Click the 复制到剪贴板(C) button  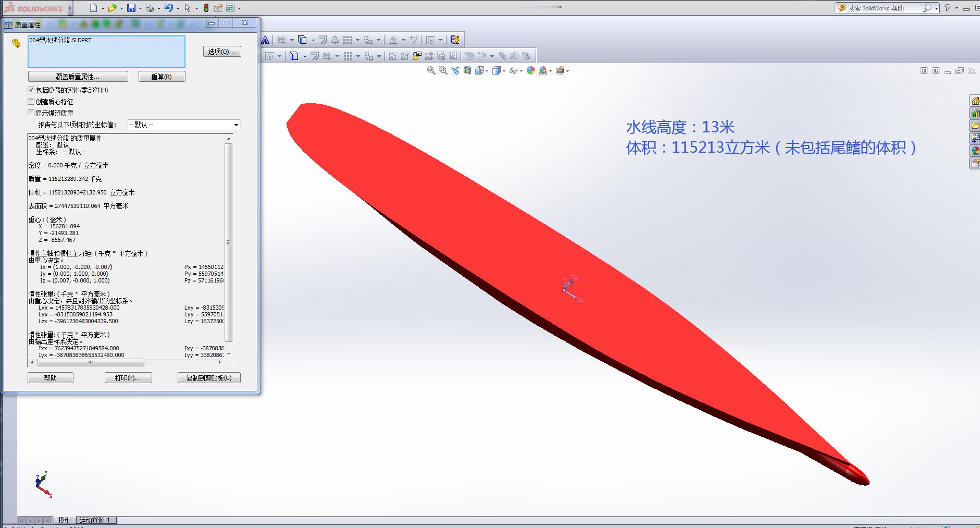(x=209, y=378)
